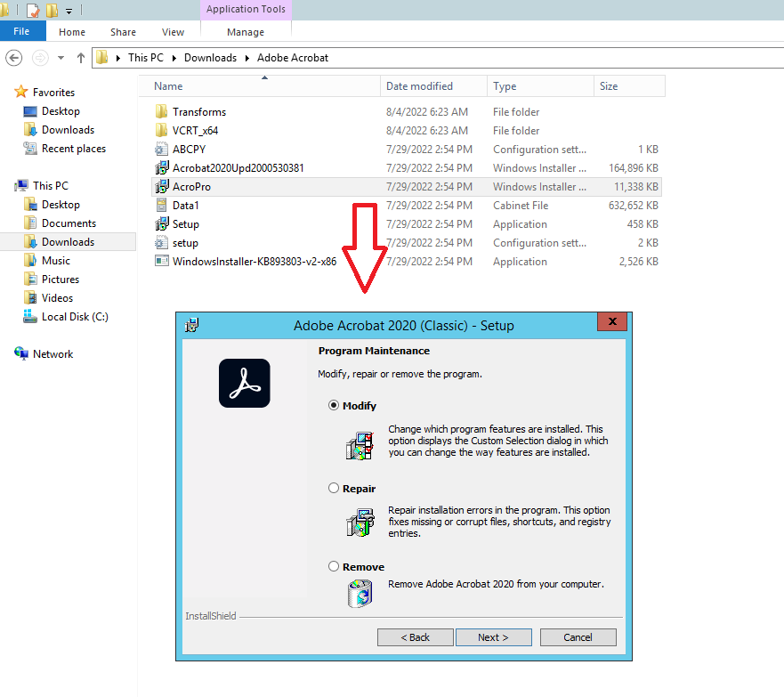Open Recent places in Favorites

74,149
